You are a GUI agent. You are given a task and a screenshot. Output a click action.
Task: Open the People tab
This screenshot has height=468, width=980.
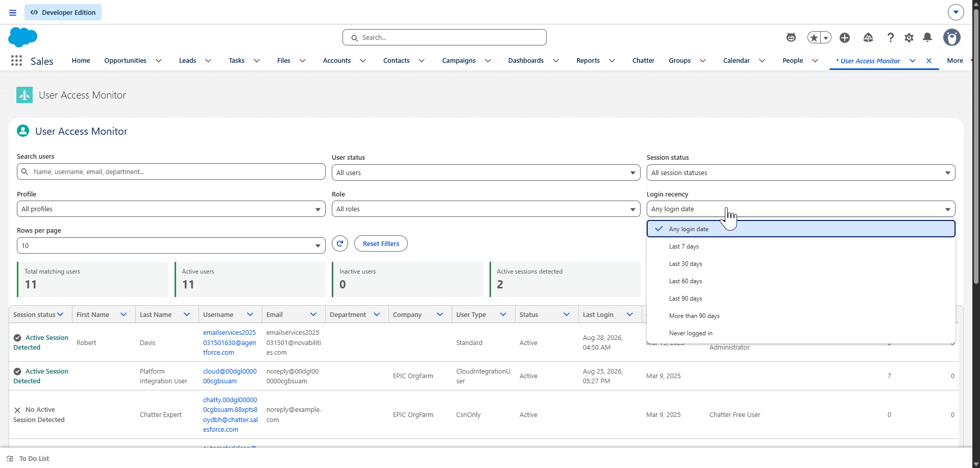click(793, 60)
